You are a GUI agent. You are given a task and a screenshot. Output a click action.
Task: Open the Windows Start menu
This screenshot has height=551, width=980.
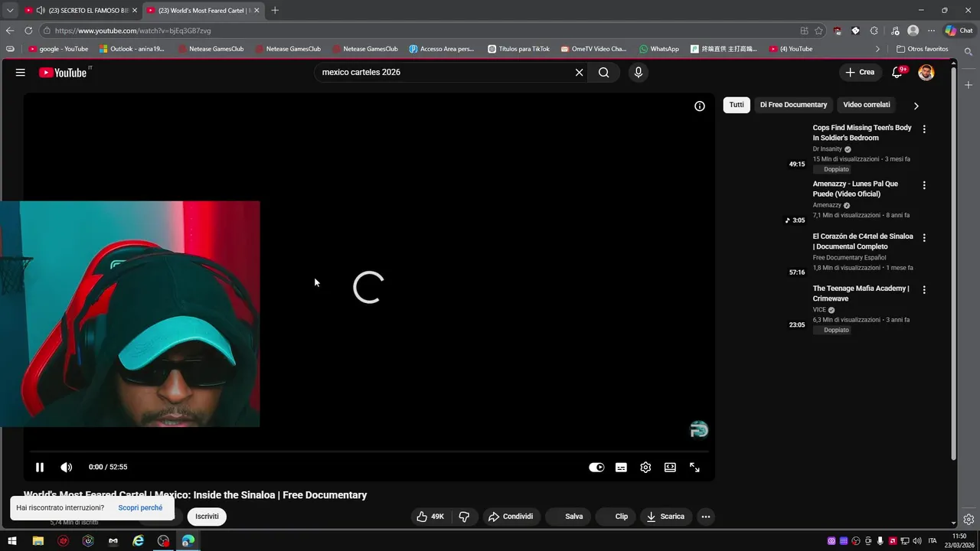pos(12,541)
